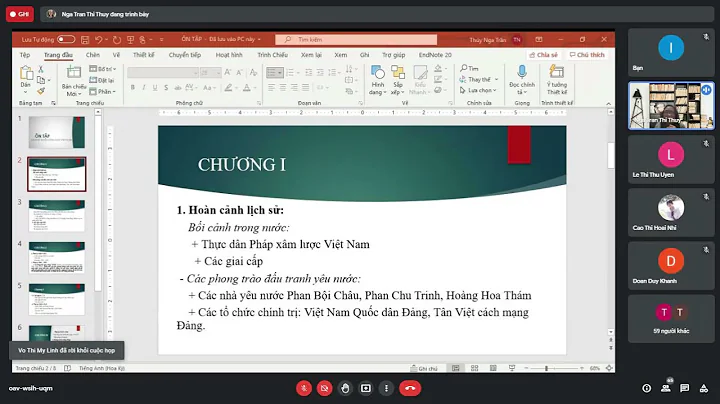Image resolution: width=720 pixels, height=404 pixels.
Task: Click the Redo arrow icon
Action: (117, 40)
